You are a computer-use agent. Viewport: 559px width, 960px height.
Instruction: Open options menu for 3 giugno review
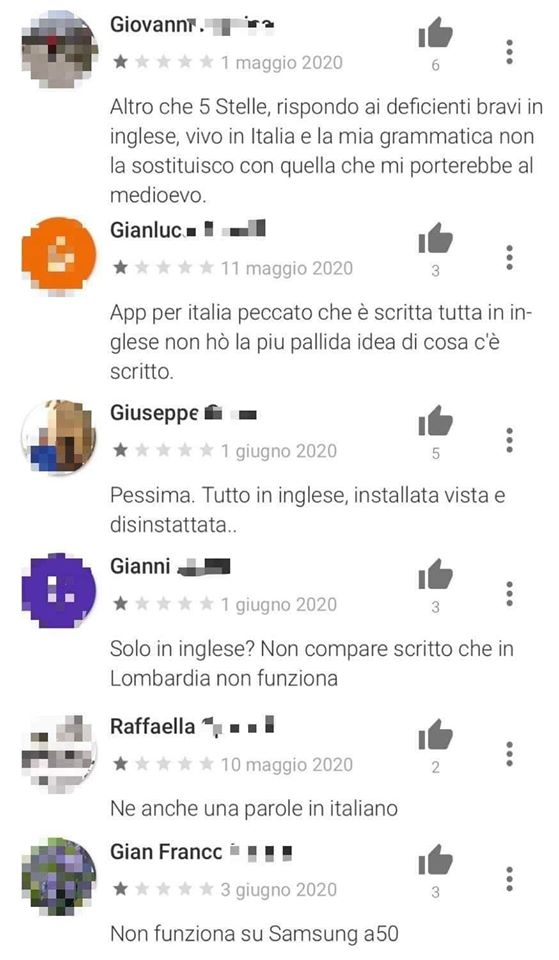[x=509, y=879]
